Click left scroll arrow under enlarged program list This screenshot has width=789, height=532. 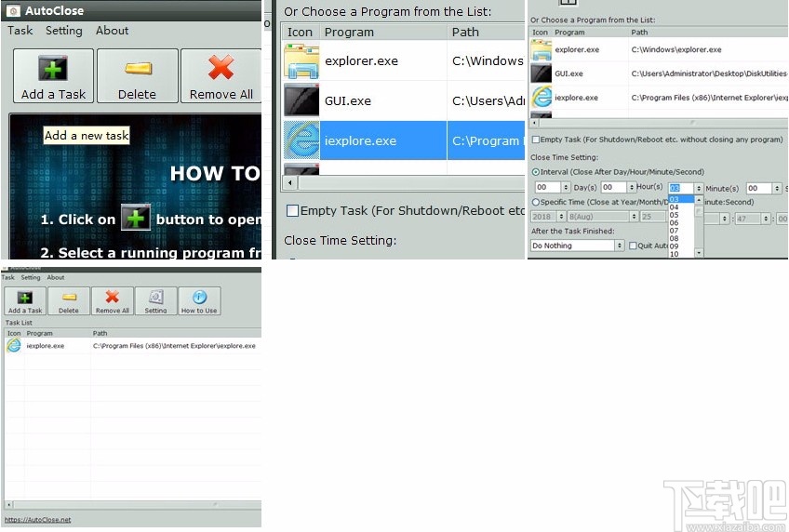(x=290, y=182)
